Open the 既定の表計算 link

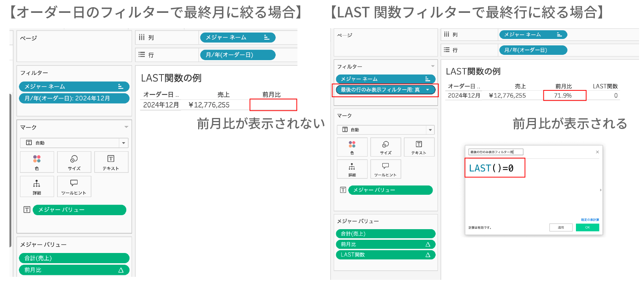[x=590, y=220]
